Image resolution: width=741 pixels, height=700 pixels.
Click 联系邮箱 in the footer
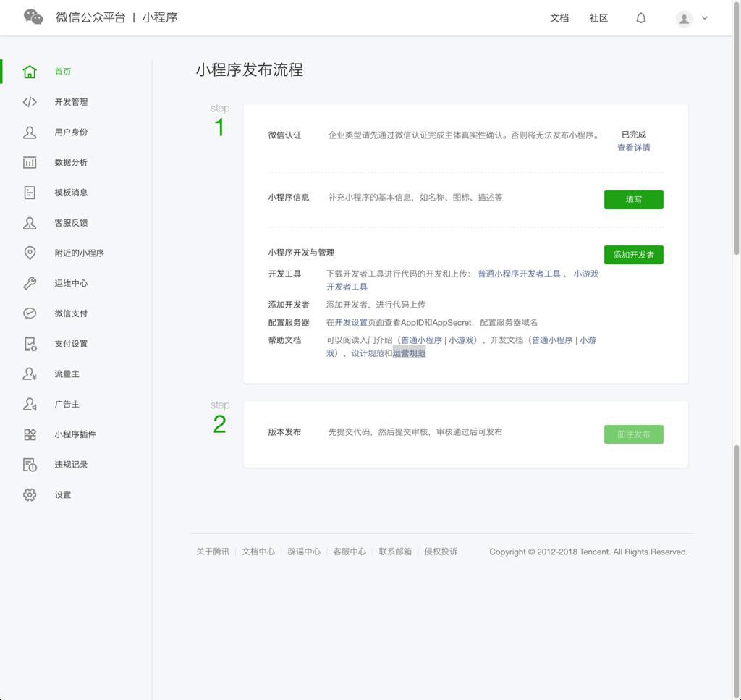[x=395, y=552]
